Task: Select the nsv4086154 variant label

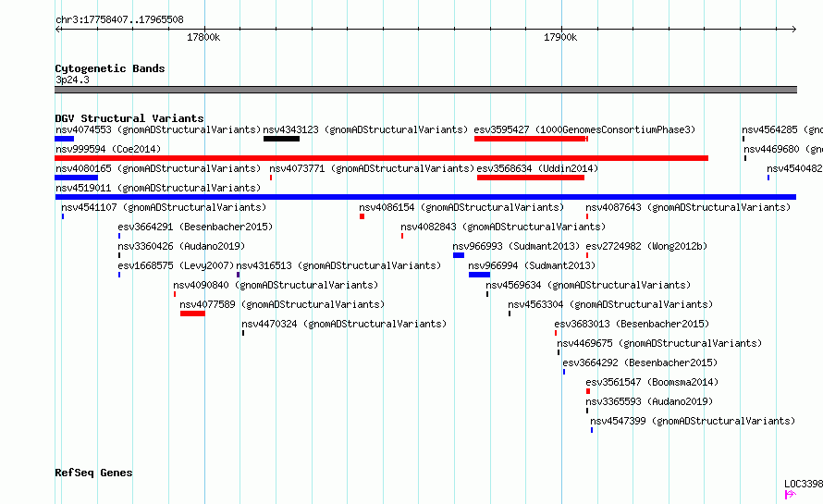Action: pos(461,207)
